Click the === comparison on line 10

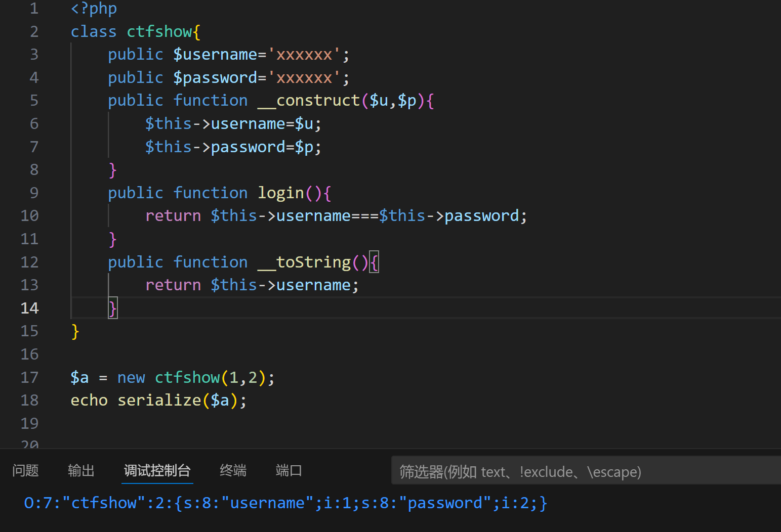365,216
